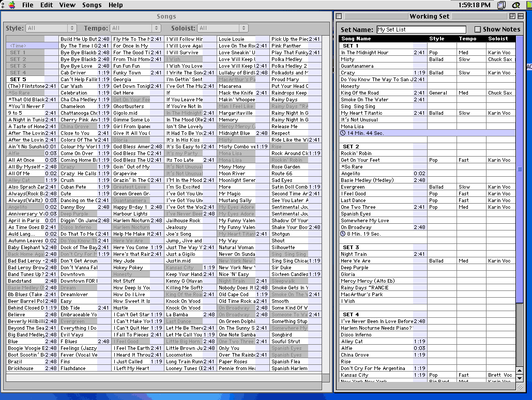This screenshot has width=532, height=400.
Task: Enable the Show Notes checkbox
Action: pos(479,29)
